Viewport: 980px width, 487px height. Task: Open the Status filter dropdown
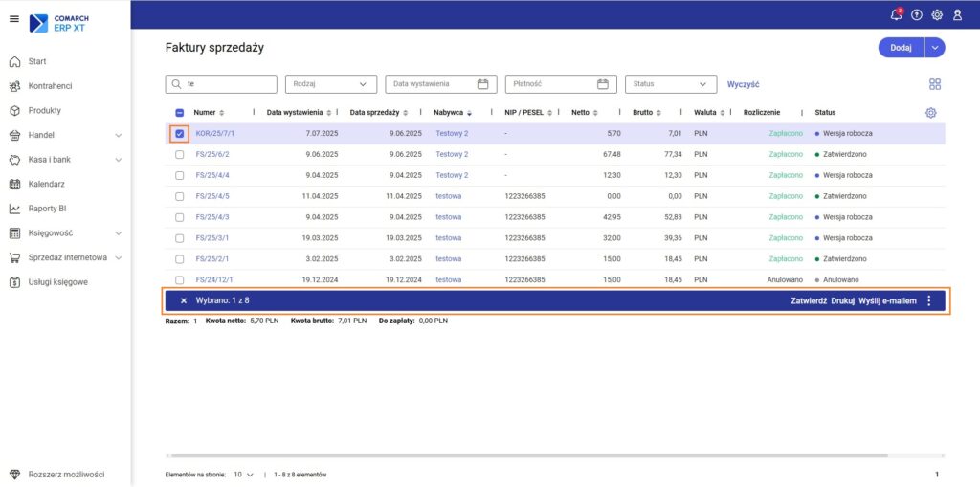click(x=671, y=84)
